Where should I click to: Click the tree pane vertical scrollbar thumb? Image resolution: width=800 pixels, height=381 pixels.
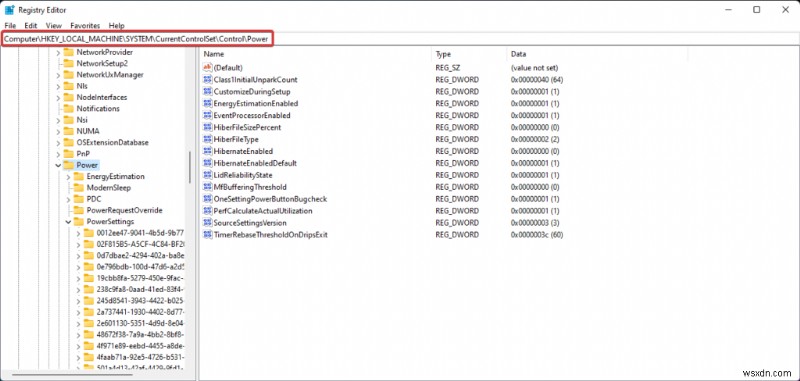190,167
